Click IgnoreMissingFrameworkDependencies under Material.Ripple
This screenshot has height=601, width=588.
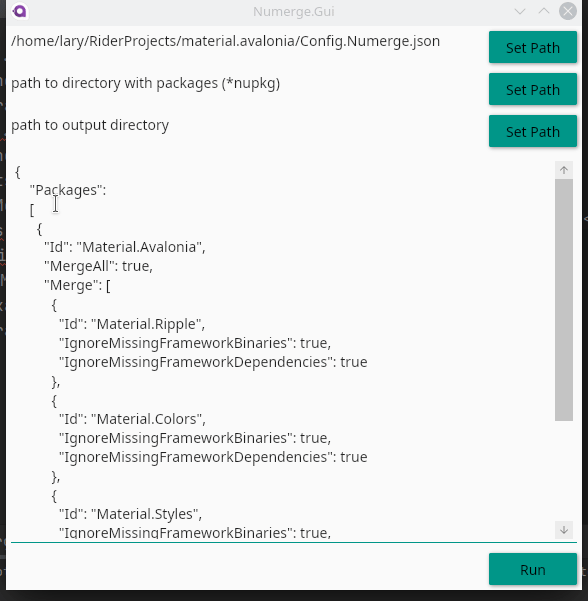pyautogui.click(x=213, y=362)
